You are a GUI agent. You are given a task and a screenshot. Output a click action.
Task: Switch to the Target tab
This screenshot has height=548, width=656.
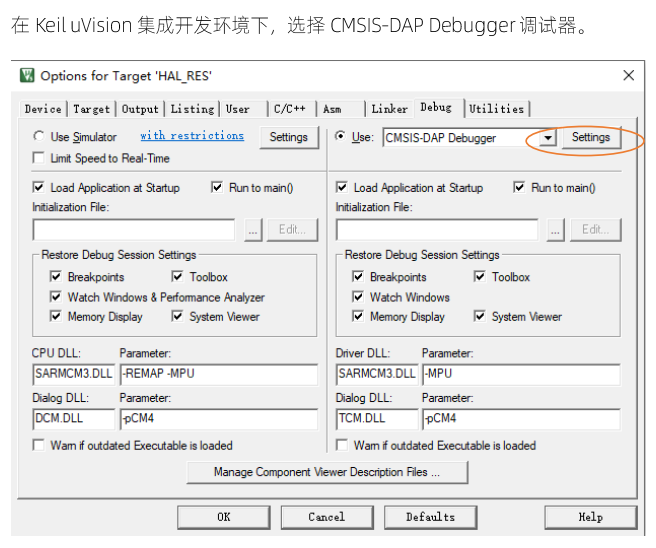(92, 109)
